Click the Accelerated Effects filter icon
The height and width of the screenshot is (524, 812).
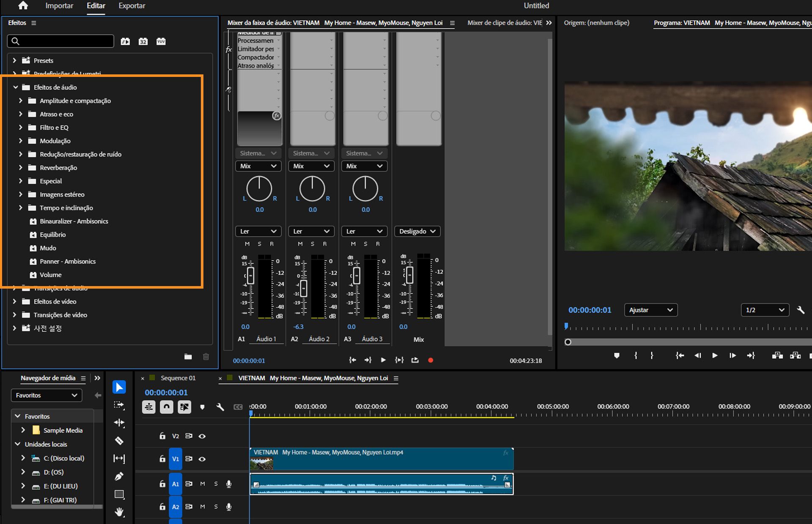125,41
